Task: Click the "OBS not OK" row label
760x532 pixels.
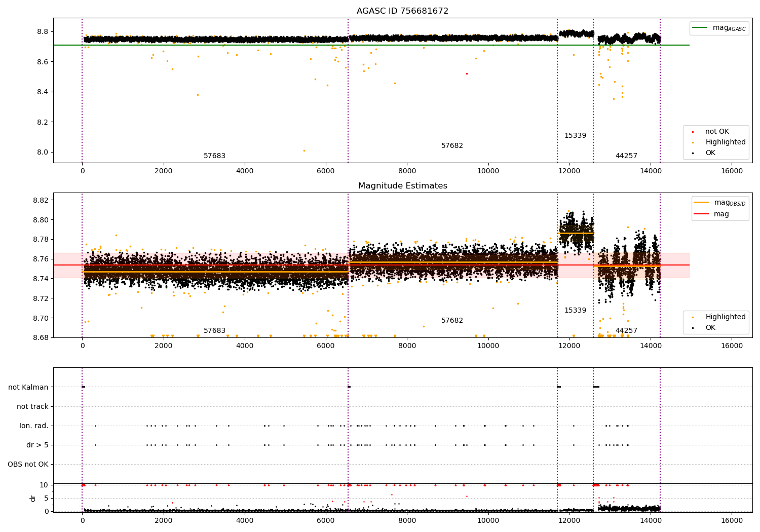Action: coord(28,464)
